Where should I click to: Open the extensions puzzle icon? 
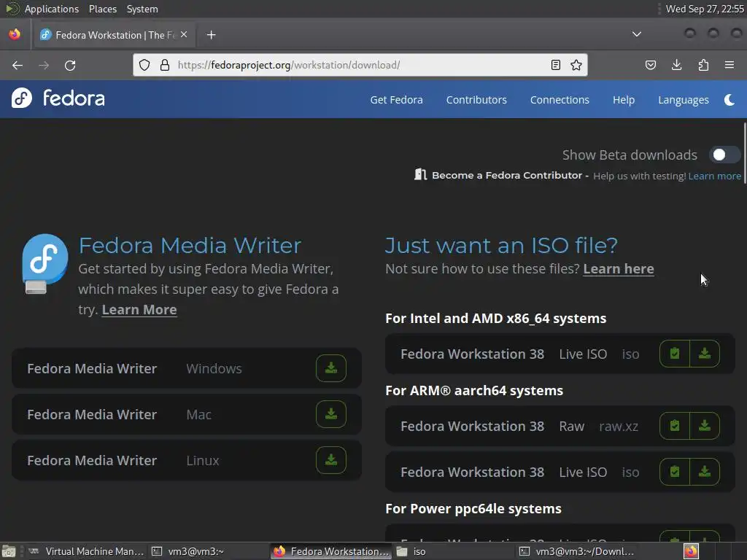tap(703, 65)
